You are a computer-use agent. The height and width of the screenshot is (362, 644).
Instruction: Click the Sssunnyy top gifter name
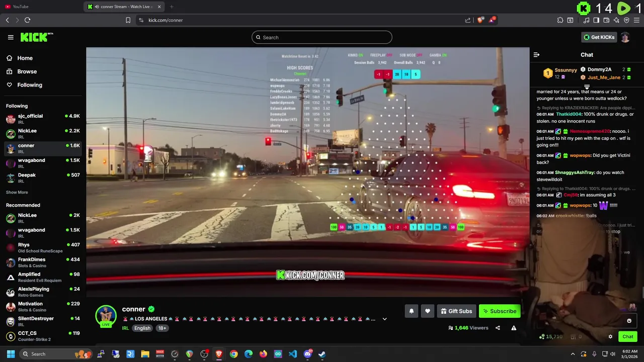point(566,70)
